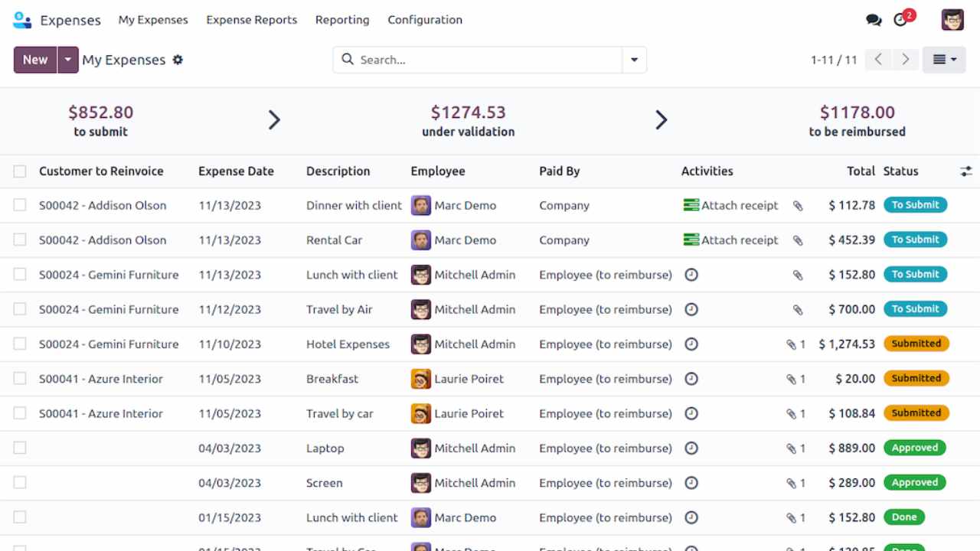Viewport: 980px width, 551px height.
Task: Open the Configuration menu
Action: pyautogui.click(x=425, y=20)
